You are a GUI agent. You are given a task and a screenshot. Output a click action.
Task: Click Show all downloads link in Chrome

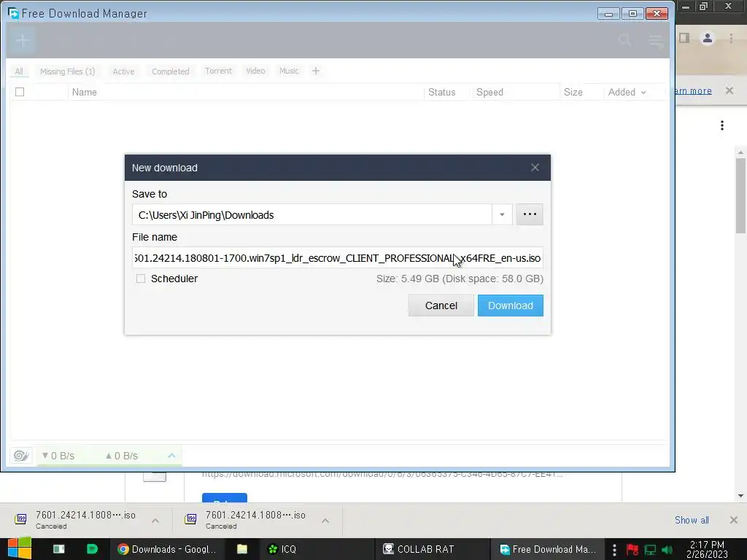692,520
